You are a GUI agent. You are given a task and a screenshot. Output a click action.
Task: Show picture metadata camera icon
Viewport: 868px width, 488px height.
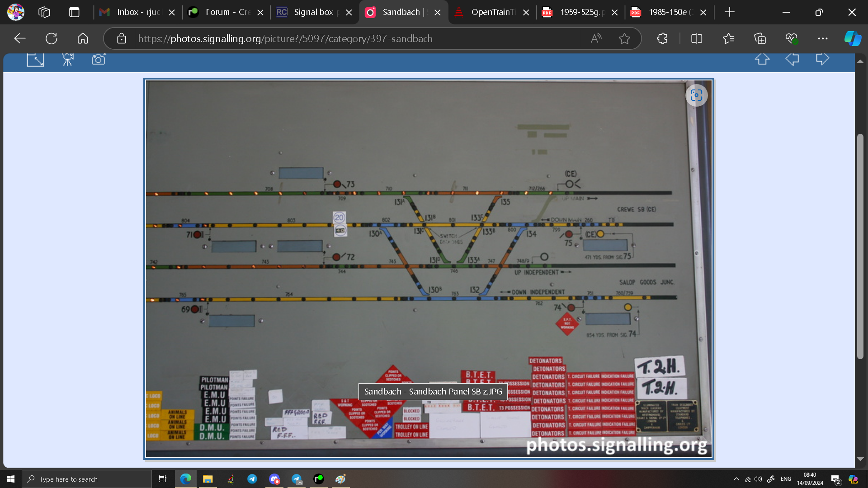99,59
